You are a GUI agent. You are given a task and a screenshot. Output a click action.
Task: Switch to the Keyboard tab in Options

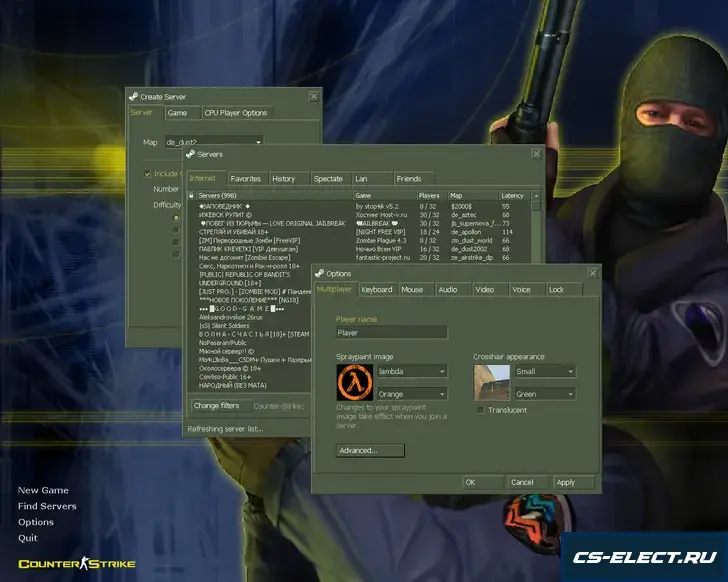click(x=377, y=290)
